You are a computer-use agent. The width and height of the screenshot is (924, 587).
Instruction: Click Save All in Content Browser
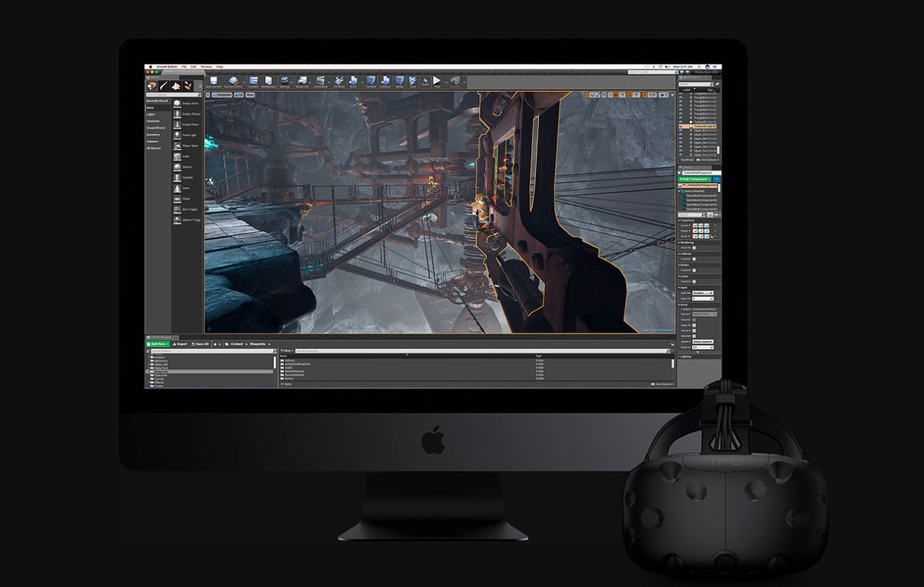coord(199,344)
